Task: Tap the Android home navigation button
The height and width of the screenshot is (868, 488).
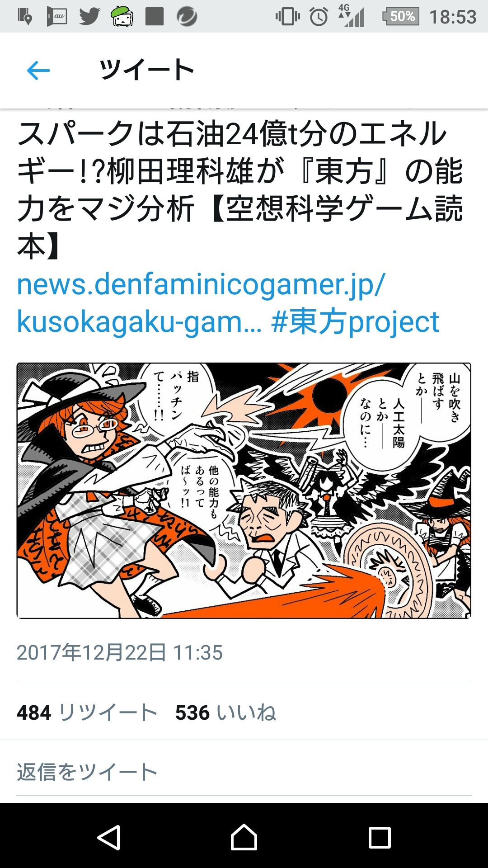Action: (x=244, y=837)
